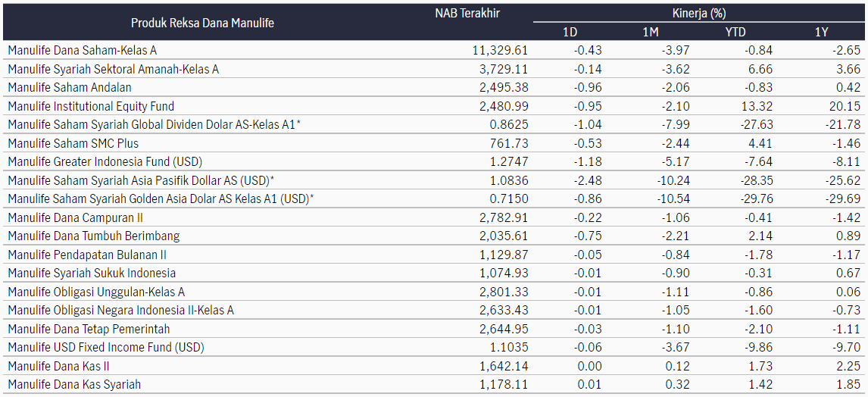Click NAB value 2,633.43
Image resolution: width=868 pixels, height=397 pixels.
tap(503, 310)
